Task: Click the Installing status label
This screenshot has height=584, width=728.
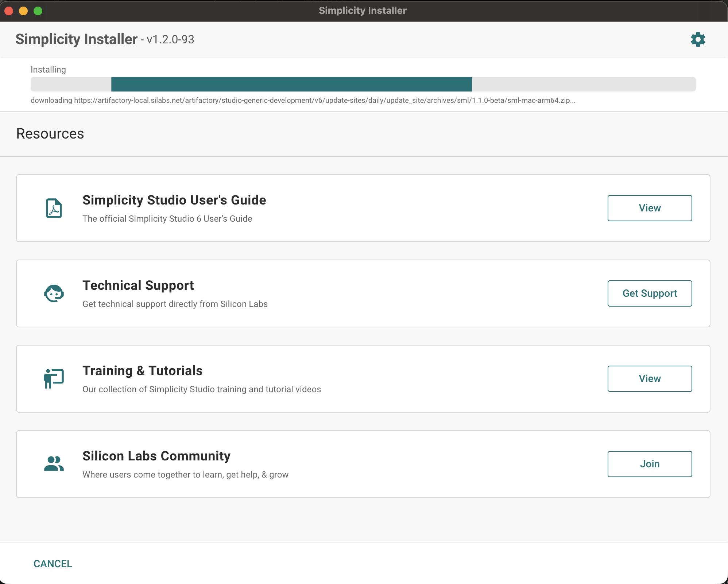Action: click(48, 70)
